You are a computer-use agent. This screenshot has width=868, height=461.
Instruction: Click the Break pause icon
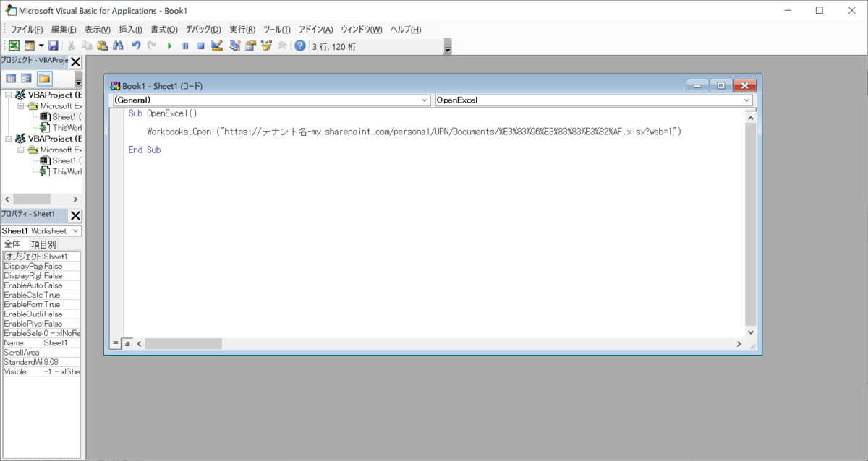click(185, 46)
